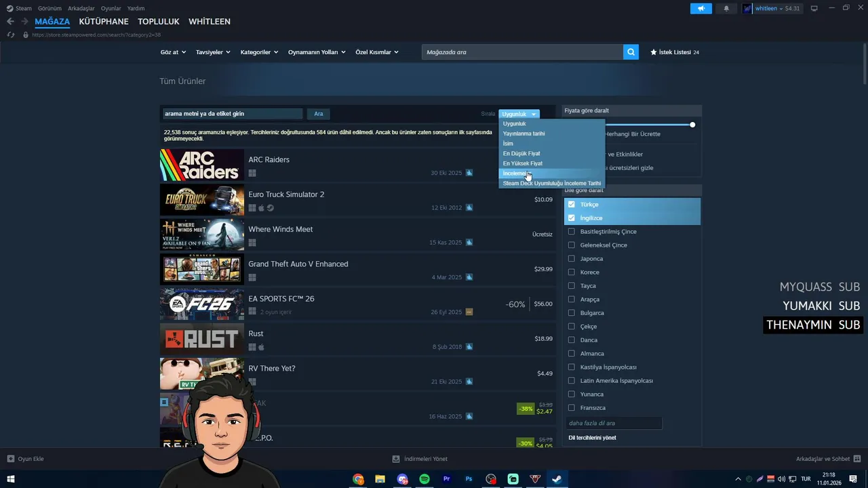Choose En Düşük Fiyat sort option
Image resolution: width=868 pixels, height=488 pixels.
tap(551, 154)
